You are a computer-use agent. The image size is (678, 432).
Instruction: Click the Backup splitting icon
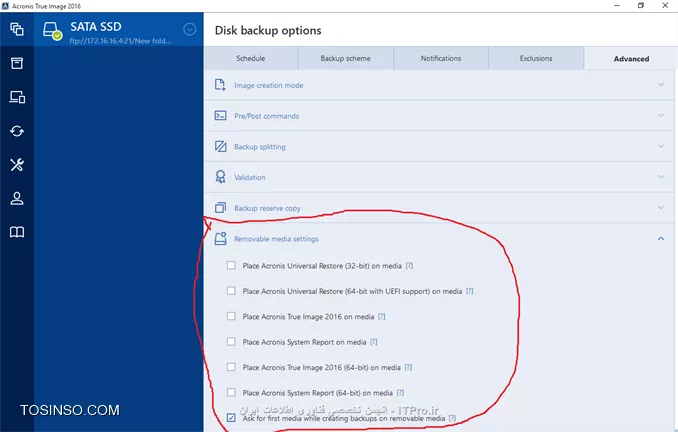click(220, 146)
